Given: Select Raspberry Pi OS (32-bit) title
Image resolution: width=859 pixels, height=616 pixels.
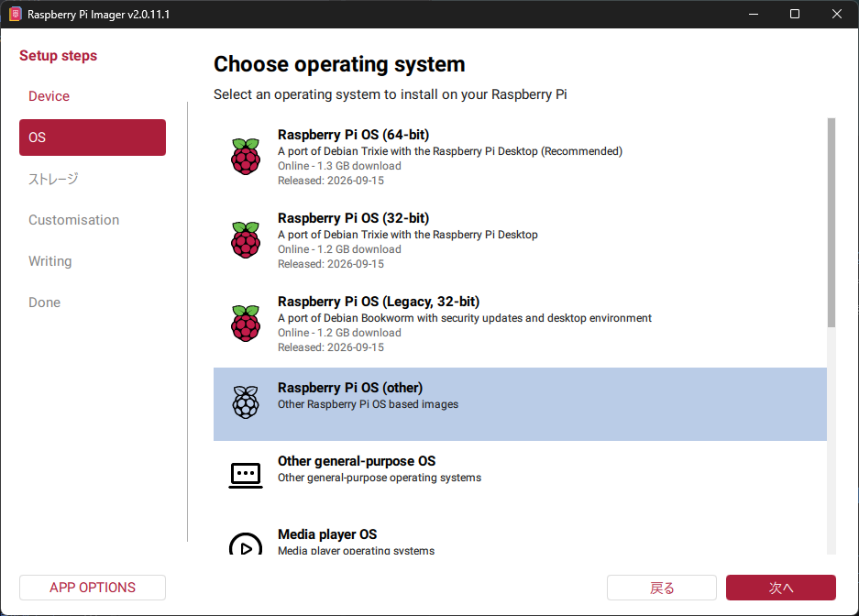Looking at the screenshot, I should tap(353, 218).
